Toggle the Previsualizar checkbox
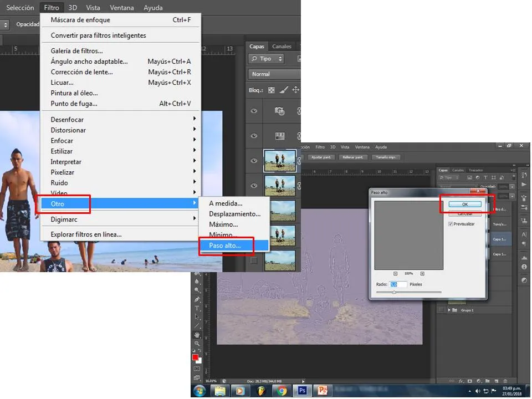 pyautogui.click(x=451, y=224)
